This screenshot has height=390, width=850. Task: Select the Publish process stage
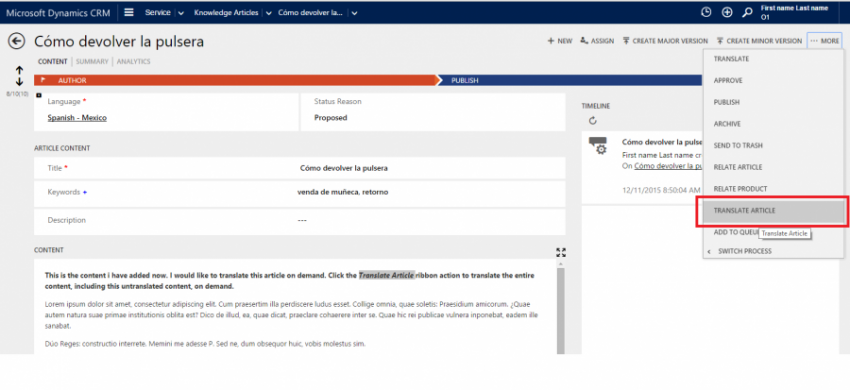pyautogui.click(x=569, y=80)
